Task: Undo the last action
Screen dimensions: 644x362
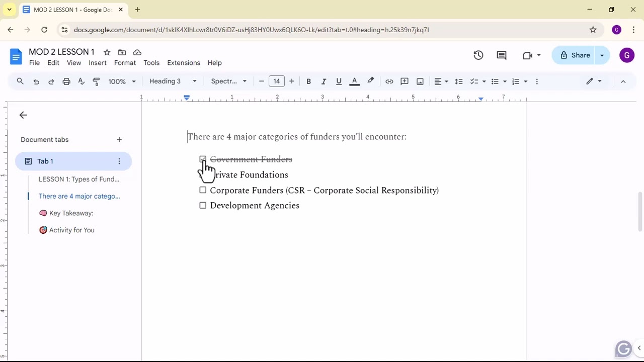Action: [36, 81]
